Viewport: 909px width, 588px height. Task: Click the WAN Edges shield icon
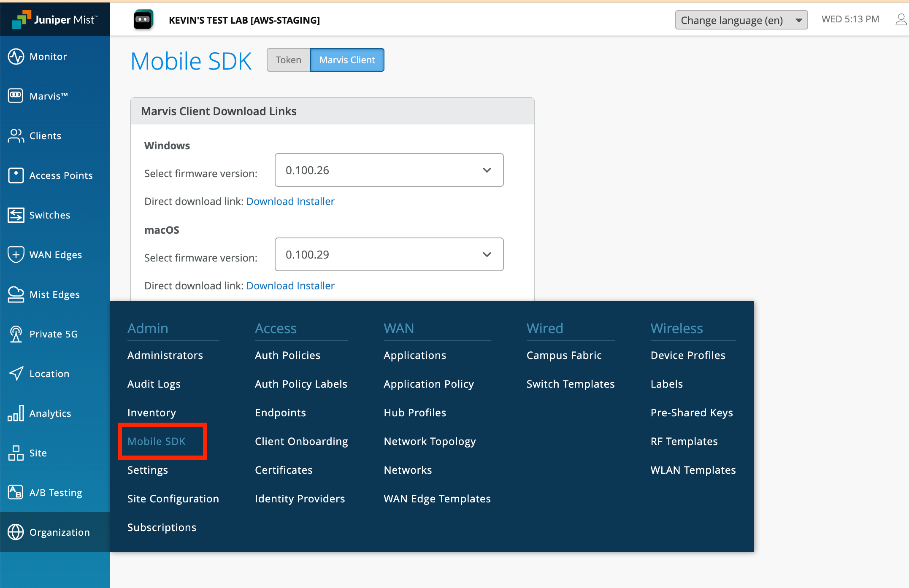pyautogui.click(x=16, y=254)
